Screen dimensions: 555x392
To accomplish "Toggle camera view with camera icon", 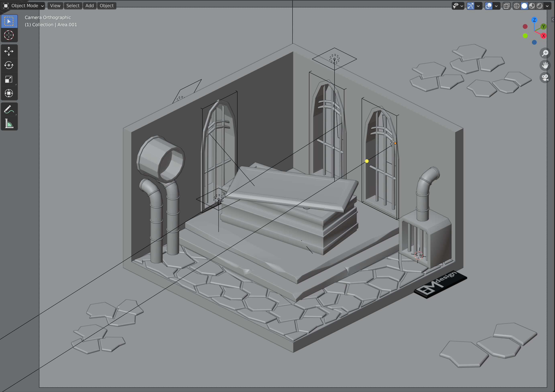I will pyautogui.click(x=545, y=78).
